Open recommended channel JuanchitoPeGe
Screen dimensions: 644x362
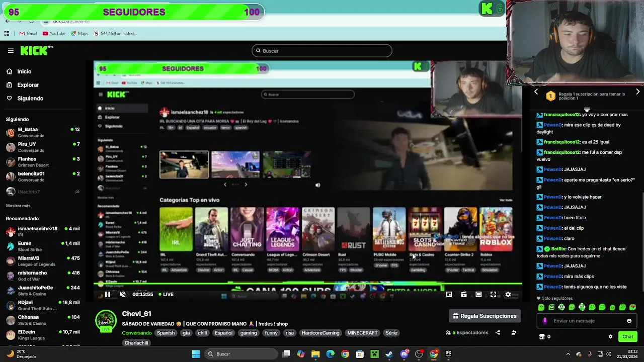43,291
